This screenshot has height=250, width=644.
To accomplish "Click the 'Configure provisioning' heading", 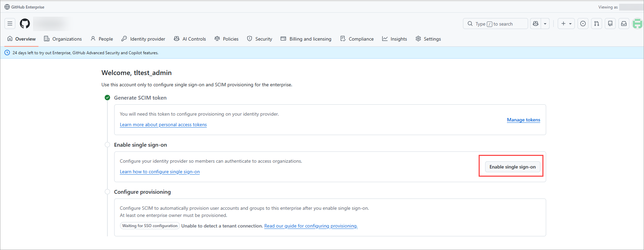I will pos(143,192).
